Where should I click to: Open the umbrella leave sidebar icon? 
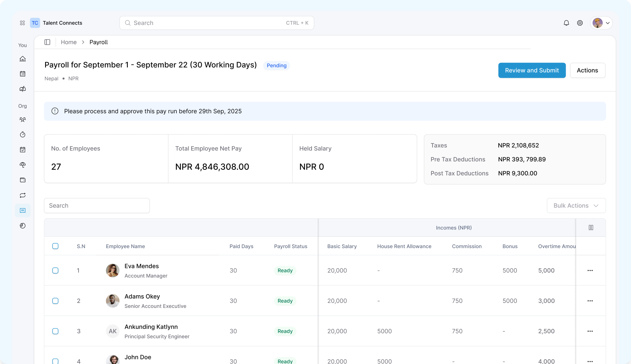pyautogui.click(x=23, y=165)
